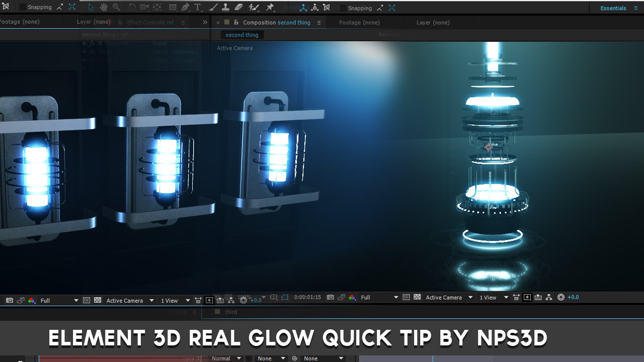Screen dimensions: 644x362
Task: Select the Rotation tool
Action: tap(132, 7)
